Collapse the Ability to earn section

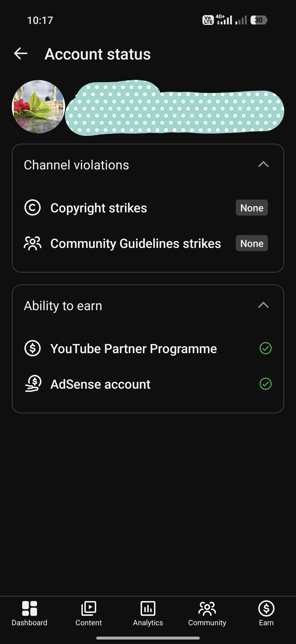click(263, 305)
